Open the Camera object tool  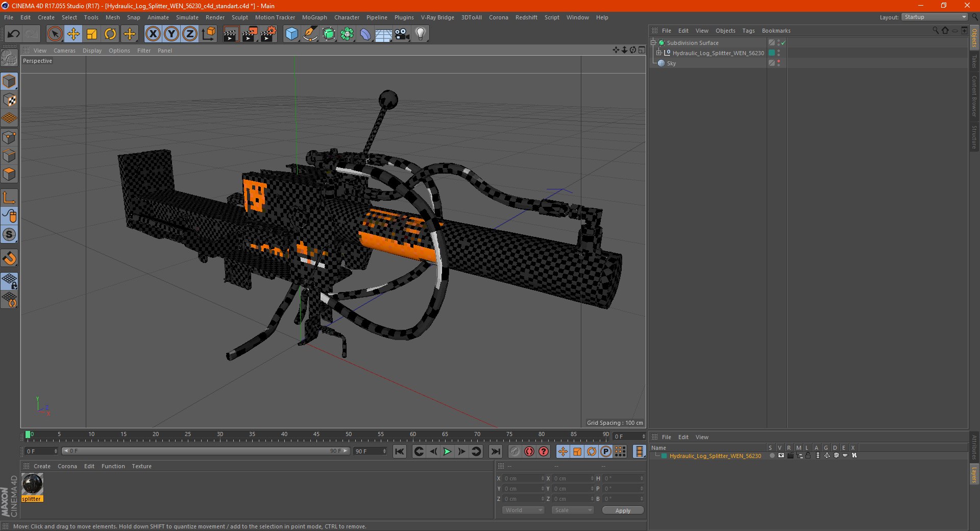pyautogui.click(x=402, y=34)
